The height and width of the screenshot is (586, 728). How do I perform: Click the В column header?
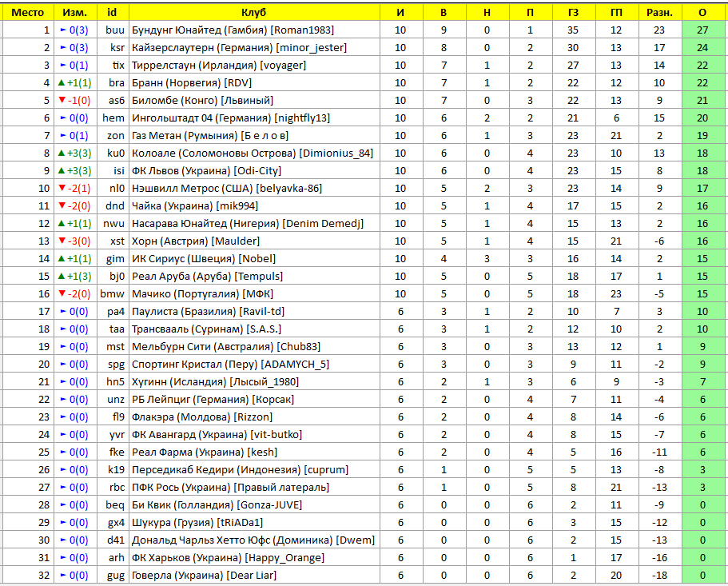coord(444,13)
